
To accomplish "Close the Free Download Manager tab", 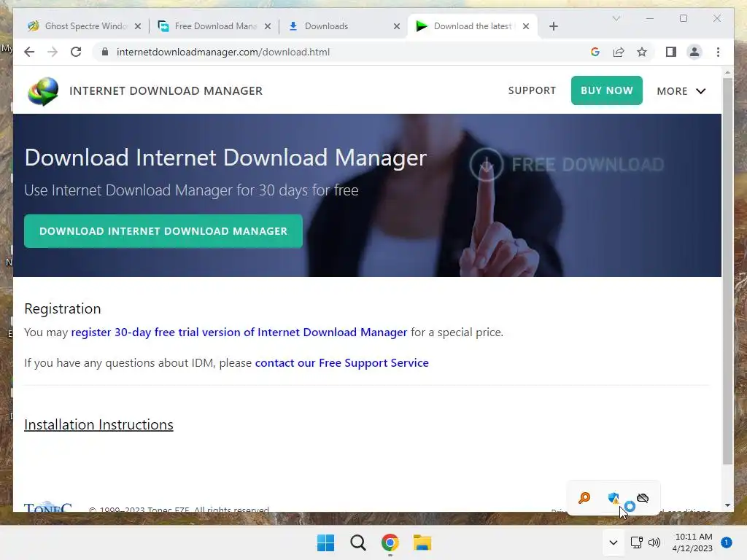I will (x=268, y=27).
